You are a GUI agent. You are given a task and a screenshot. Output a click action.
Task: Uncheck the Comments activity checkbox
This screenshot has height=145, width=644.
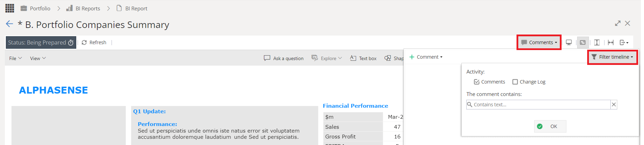pos(477,82)
